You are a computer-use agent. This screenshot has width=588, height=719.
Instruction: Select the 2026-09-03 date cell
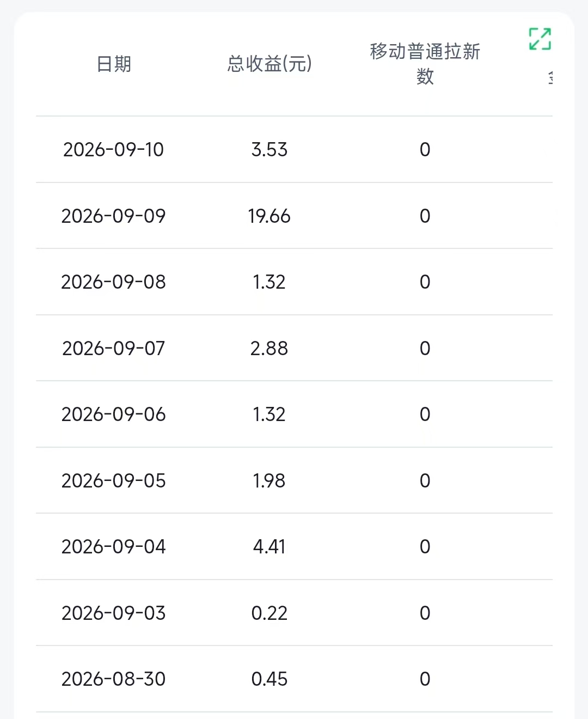point(113,613)
